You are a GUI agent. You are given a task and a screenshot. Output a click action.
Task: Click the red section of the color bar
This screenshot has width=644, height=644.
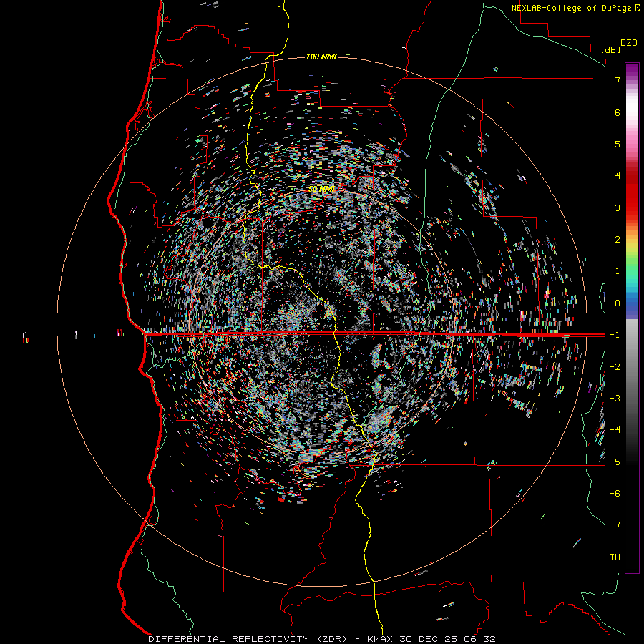pos(632,193)
